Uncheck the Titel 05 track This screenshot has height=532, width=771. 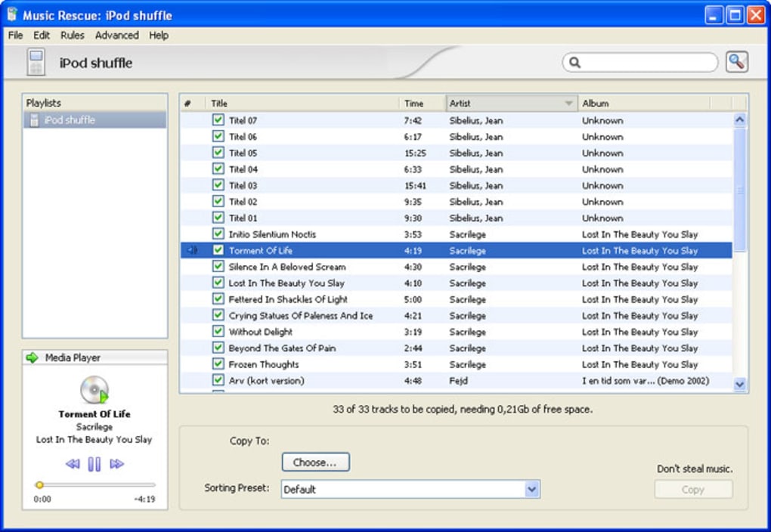click(218, 153)
